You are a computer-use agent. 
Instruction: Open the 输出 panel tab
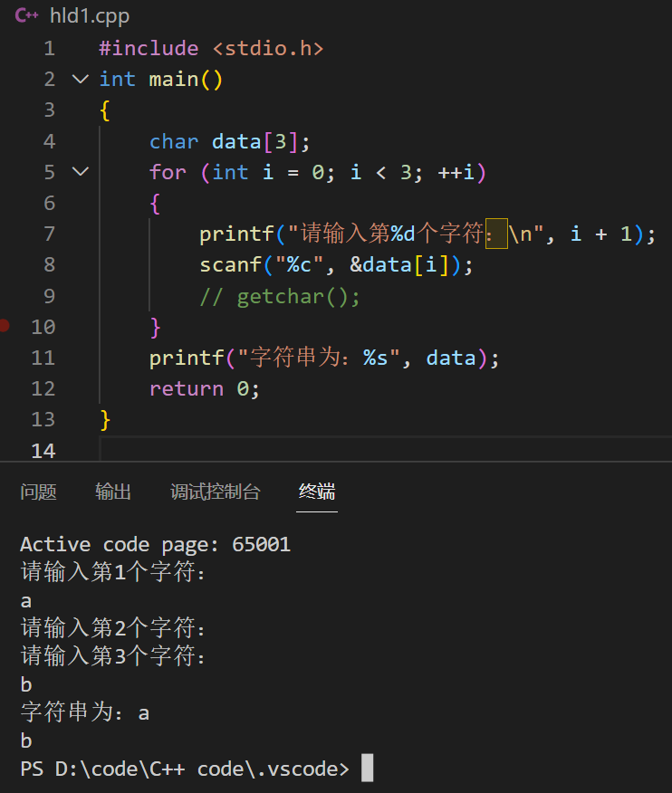[113, 492]
